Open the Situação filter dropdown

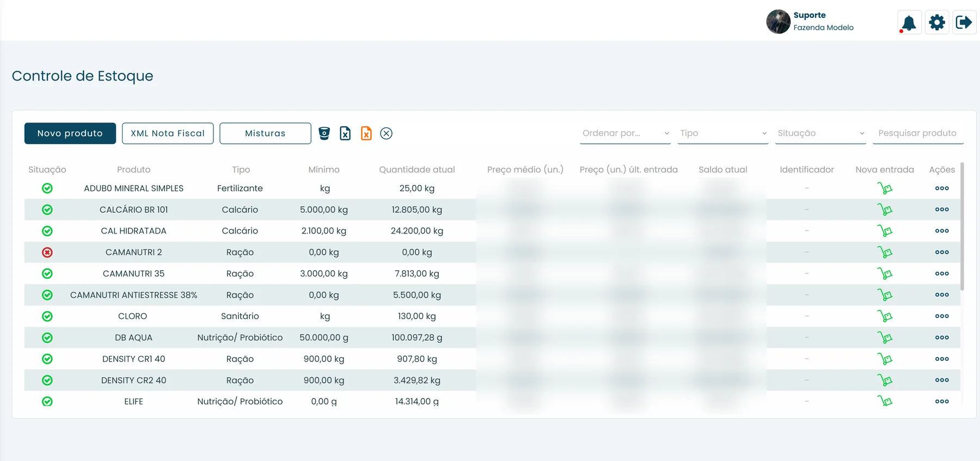(820, 133)
